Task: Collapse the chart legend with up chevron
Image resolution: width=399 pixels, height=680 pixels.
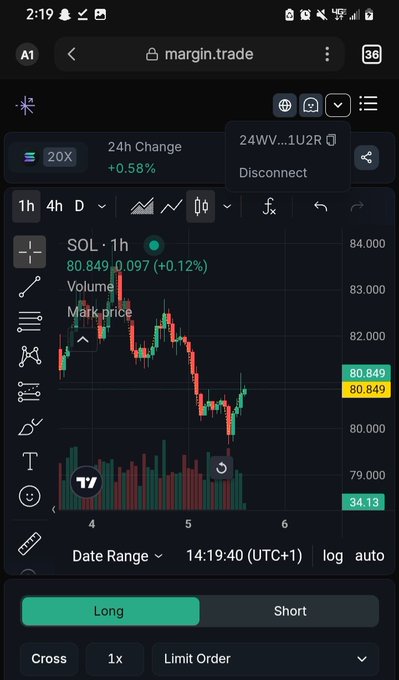Action: coord(83,340)
